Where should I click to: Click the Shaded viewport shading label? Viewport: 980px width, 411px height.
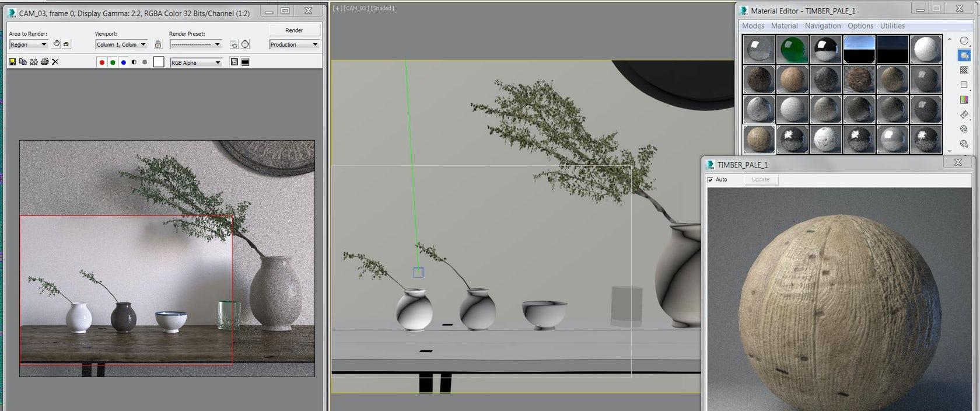382,8
